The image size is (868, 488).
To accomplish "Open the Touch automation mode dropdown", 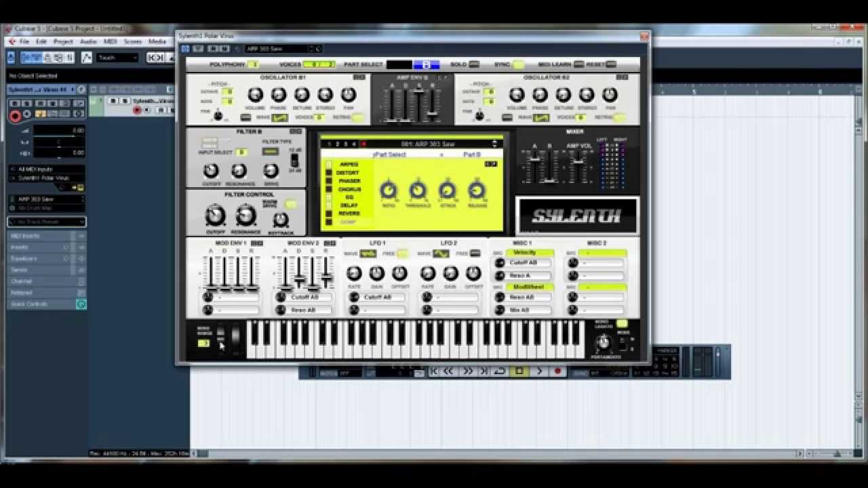I will (117, 58).
